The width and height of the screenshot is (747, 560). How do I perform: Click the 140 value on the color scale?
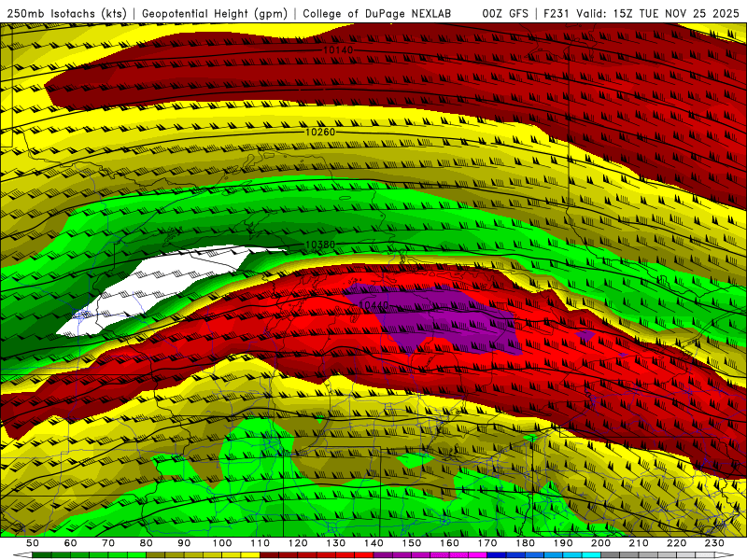point(373,543)
